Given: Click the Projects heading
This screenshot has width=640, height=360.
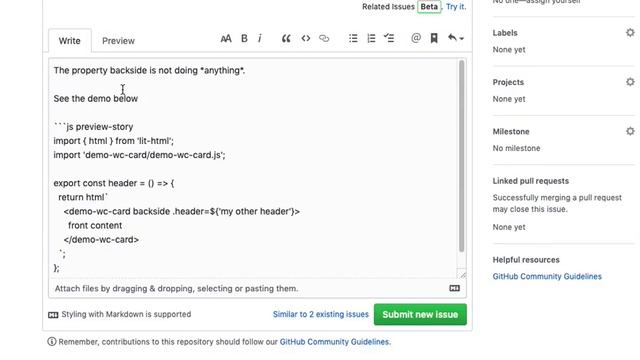Looking at the screenshot, I should (508, 82).
